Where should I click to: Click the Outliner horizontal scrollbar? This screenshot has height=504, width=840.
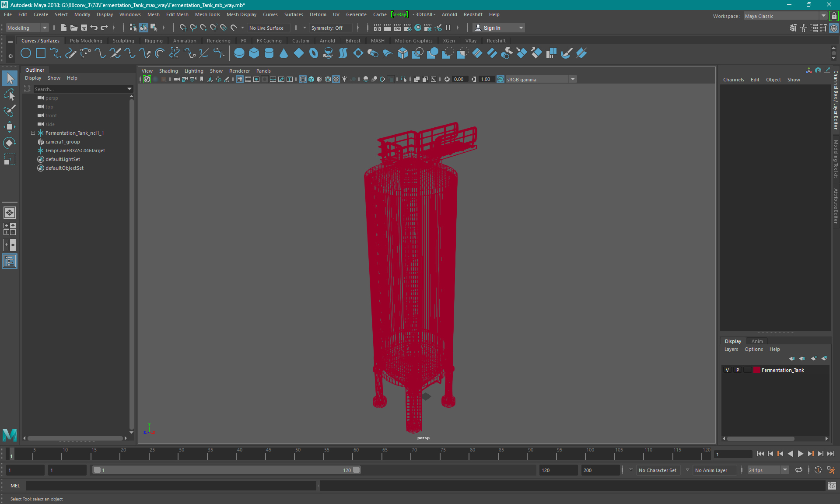pos(75,438)
